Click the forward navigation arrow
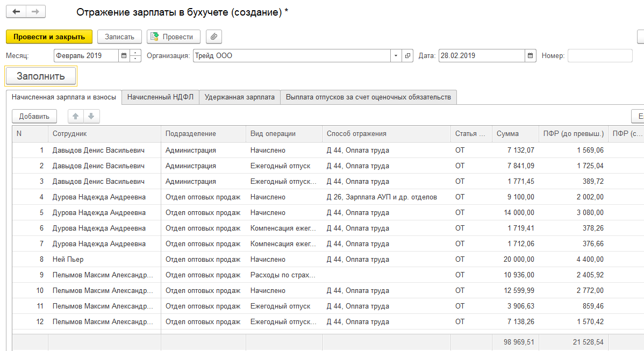Viewport: 644px width, 351px height. [x=35, y=12]
